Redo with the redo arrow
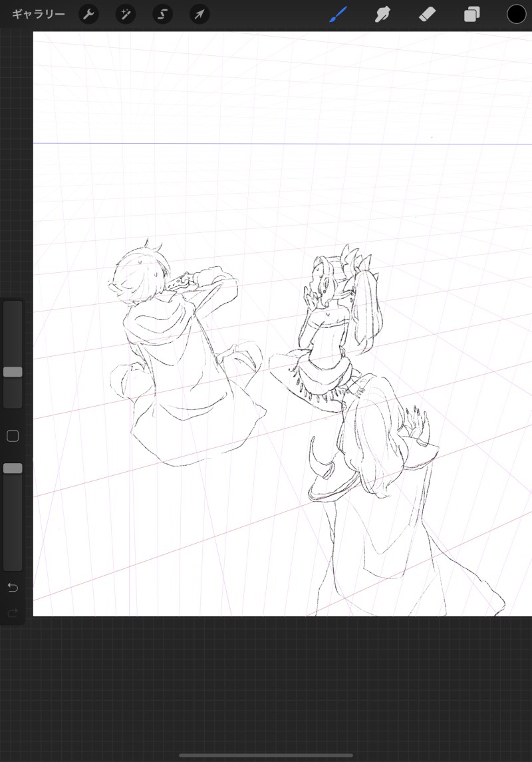Screen dimensions: 532x762 pos(13,612)
